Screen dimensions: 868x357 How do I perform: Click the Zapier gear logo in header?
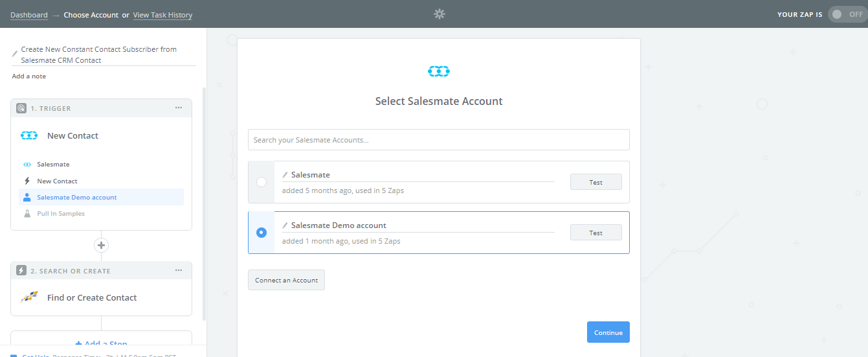point(440,14)
